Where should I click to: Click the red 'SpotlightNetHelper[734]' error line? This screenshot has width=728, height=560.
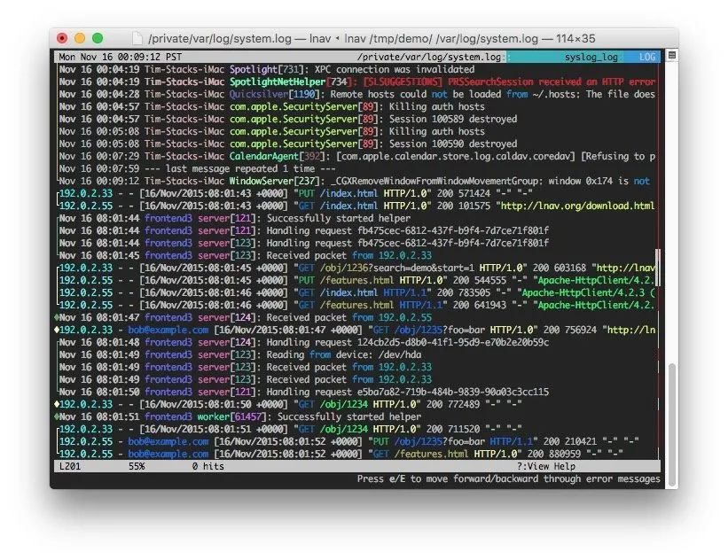click(x=357, y=82)
